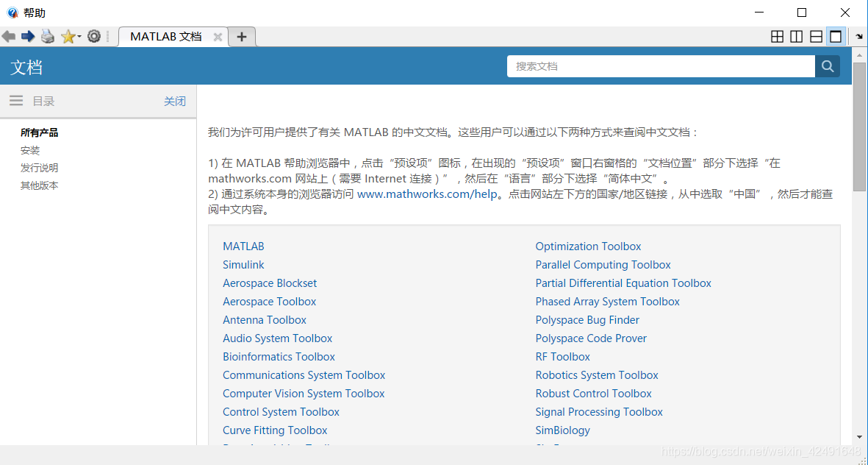Open preferences with the gear icon
Viewport: 868px width, 465px height.
click(94, 37)
